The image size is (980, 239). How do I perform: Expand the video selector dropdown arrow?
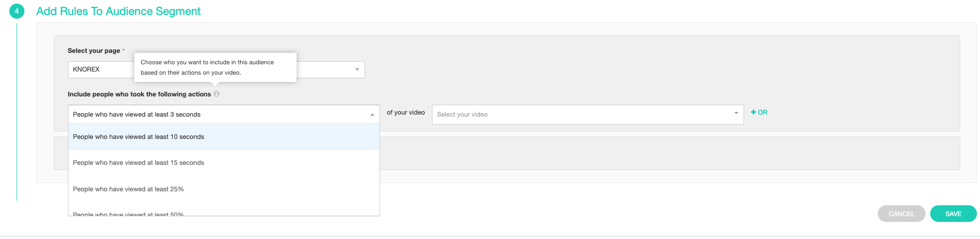pyautogui.click(x=736, y=114)
